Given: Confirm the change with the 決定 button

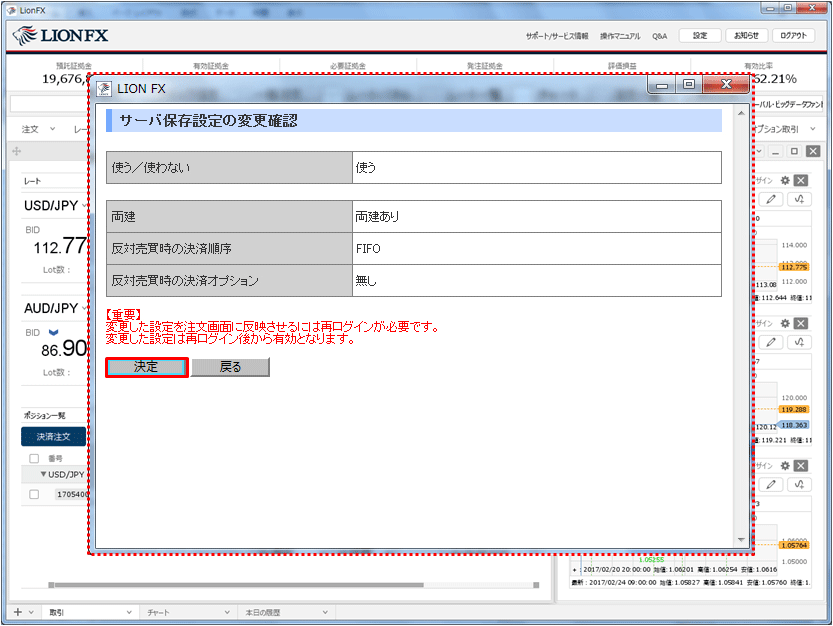Looking at the screenshot, I should [x=147, y=367].
